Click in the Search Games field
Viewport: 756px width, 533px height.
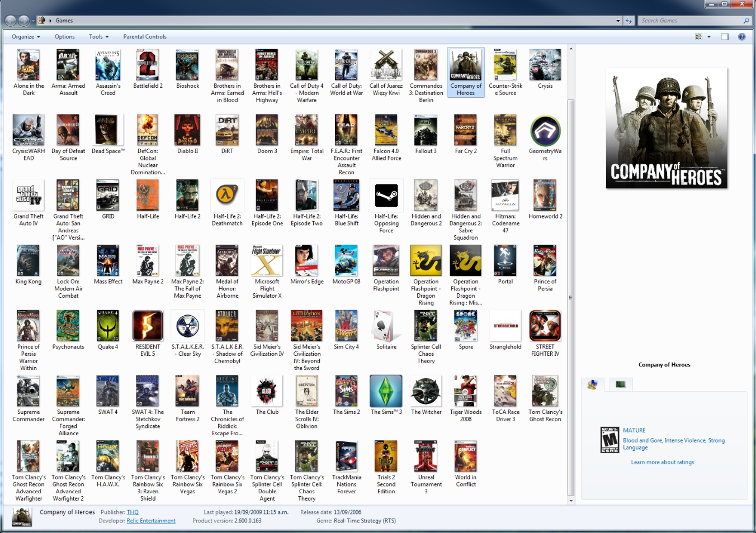(691, 21)
